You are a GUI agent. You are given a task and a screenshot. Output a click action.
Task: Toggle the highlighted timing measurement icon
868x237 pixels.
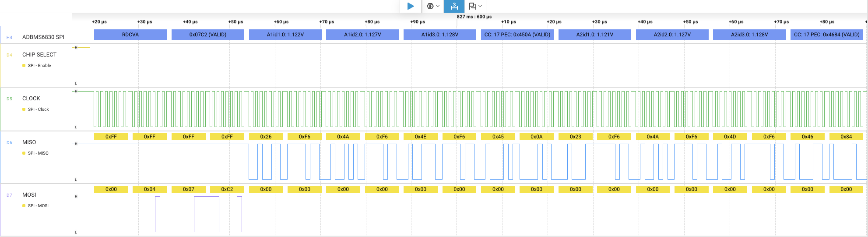pyautogui.click(x=454, y=6)
